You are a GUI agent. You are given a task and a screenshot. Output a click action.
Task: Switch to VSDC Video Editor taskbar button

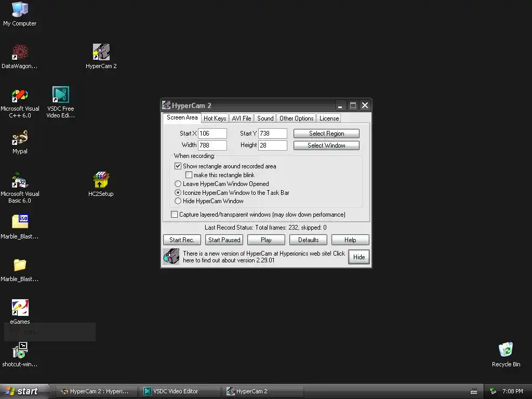click(x=180, y=391)
